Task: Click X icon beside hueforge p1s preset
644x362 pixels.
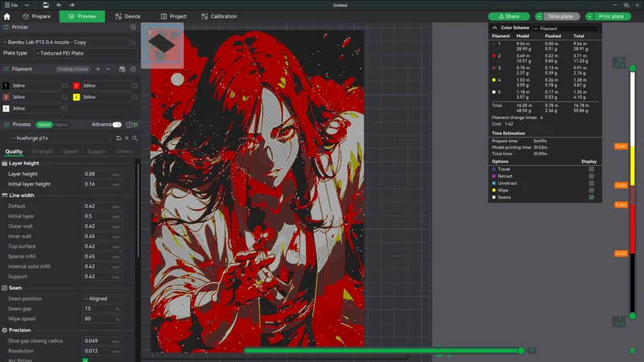Action: coord(127,138)
